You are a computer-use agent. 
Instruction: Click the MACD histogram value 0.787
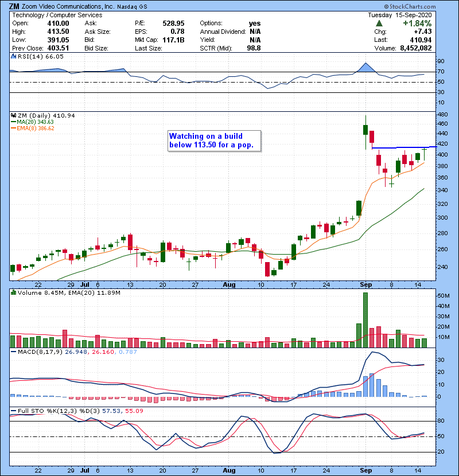128,352
